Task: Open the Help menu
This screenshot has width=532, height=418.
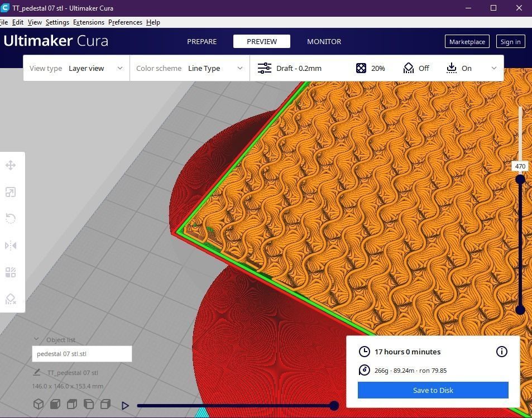Action: 153,22
